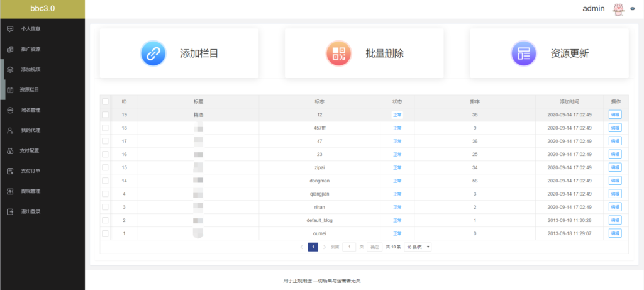The width and height of the screenshot is (644, 290).
Task: Toggle the select-all checkbox in table header
Action: 106,101
